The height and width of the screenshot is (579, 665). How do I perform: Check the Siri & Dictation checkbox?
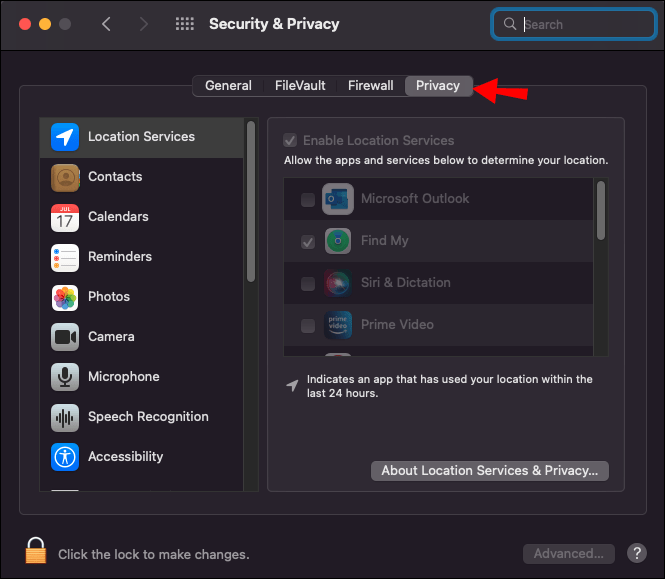[308, 284]
